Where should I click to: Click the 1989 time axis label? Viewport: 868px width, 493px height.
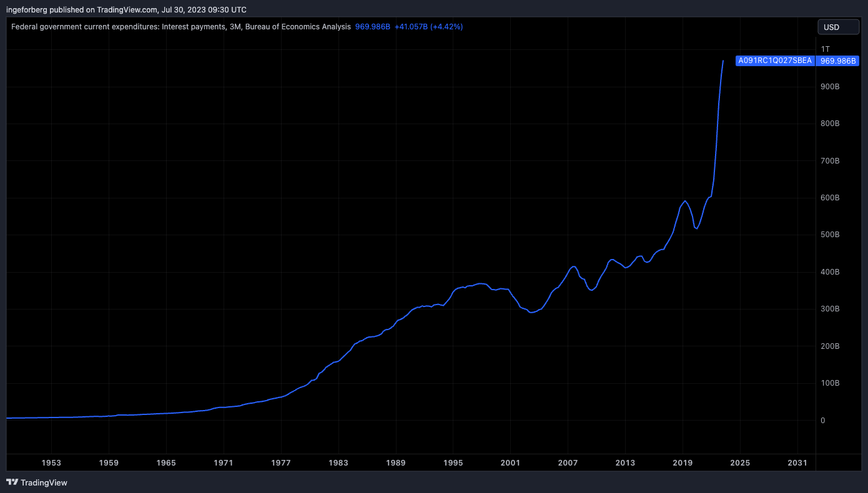tap(396, 463)
